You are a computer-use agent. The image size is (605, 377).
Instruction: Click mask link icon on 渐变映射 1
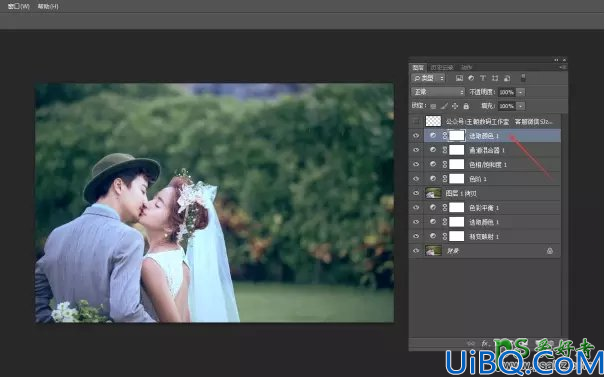[x=444, y=237]
